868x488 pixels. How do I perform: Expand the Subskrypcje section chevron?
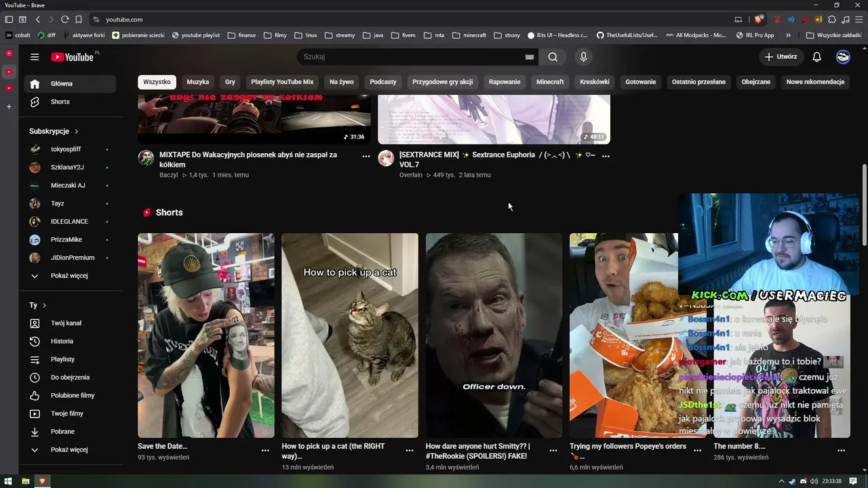pyautogui.click(x=76, y=131)
